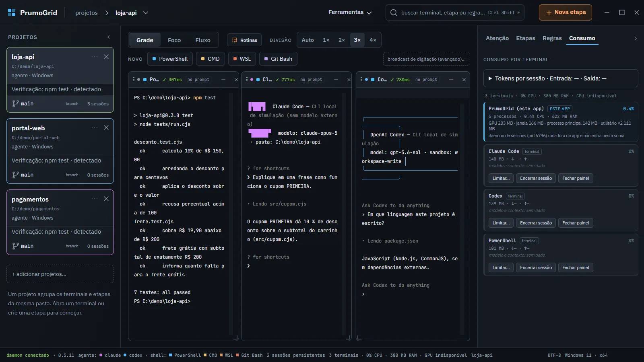The image size is (644, 362).
Task: Click Encerrar sessão for Claude Code
Action: pos(536,178)
